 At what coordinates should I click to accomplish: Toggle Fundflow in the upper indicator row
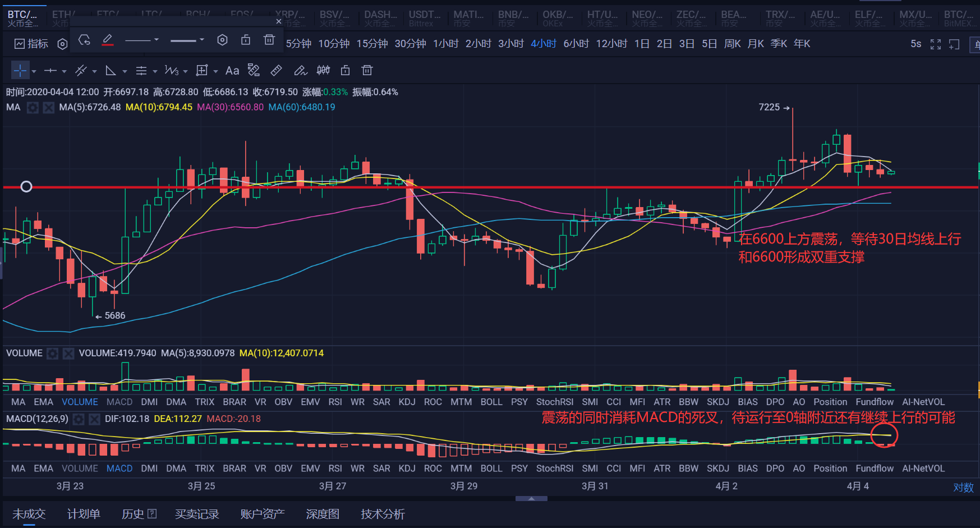875,402
